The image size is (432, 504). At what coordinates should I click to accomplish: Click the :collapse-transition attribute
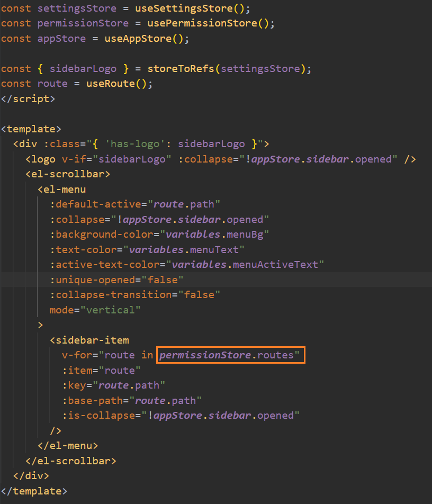click(x=113, y=294)
